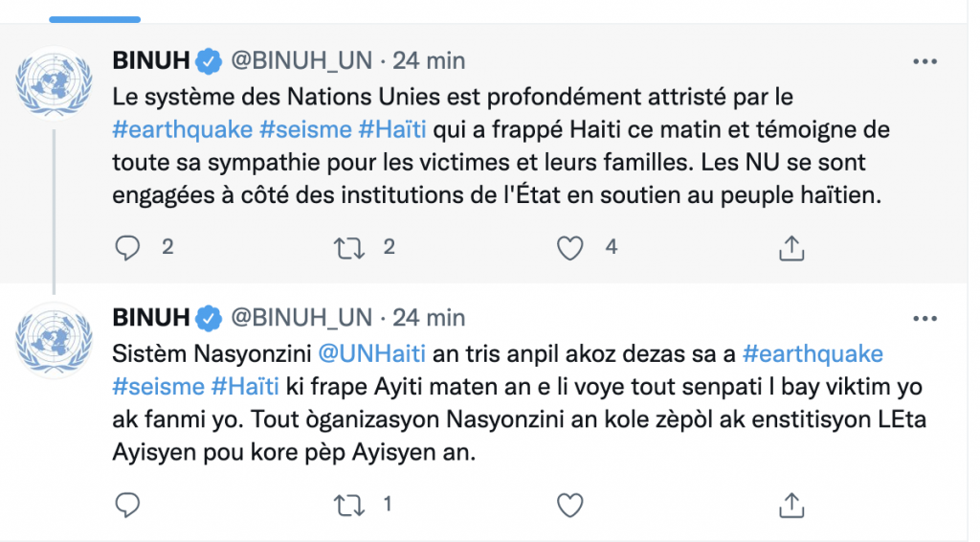
Task: Open BINUH avatar in second tweet
Action: tap(54, 336)
